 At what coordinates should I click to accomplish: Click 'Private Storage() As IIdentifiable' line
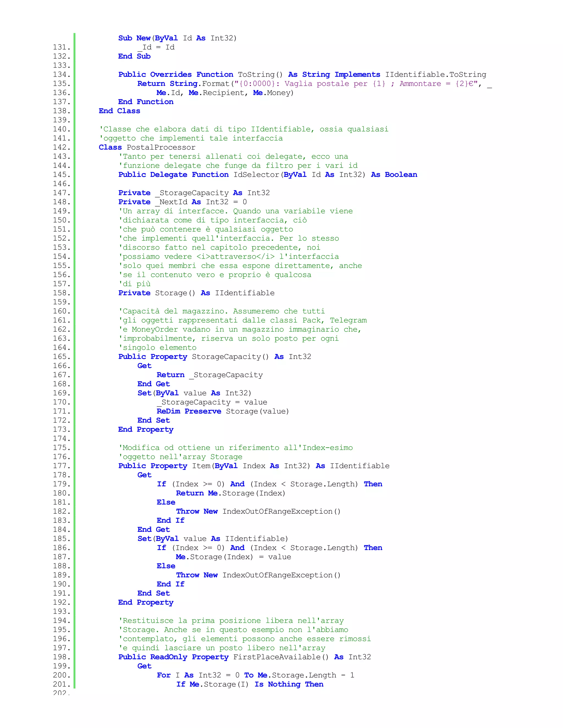197,293
